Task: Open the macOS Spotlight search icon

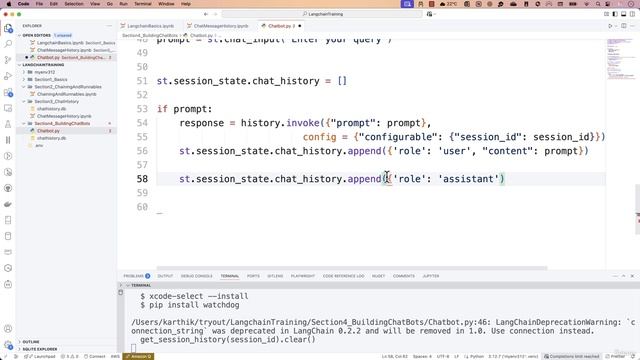Action: 598,4
